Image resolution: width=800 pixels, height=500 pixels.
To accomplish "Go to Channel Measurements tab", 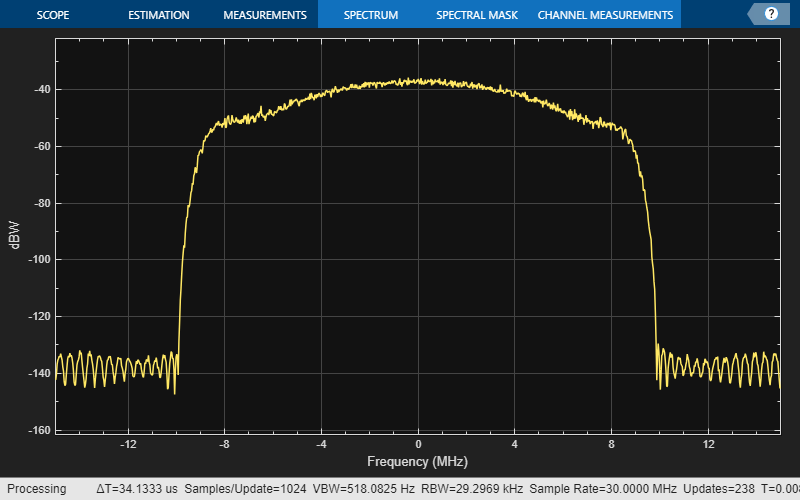I will pos(605,15).
